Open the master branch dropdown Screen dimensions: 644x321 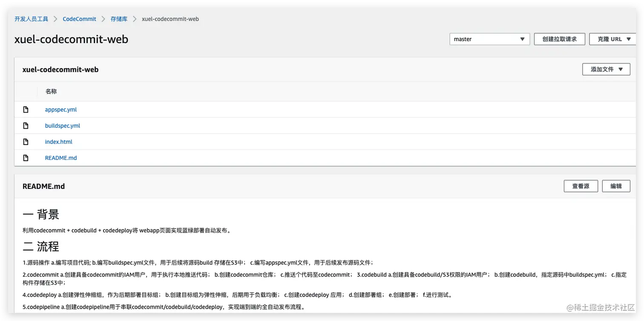pos(489,39)
